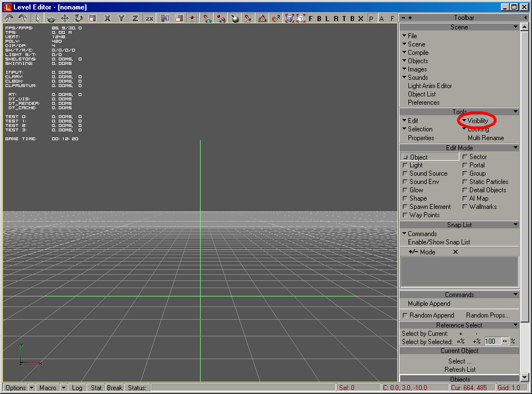Click Refresh List button
The width and height of the screenshot is (532, 394).
pyautogui.click(x=460, y=370)
